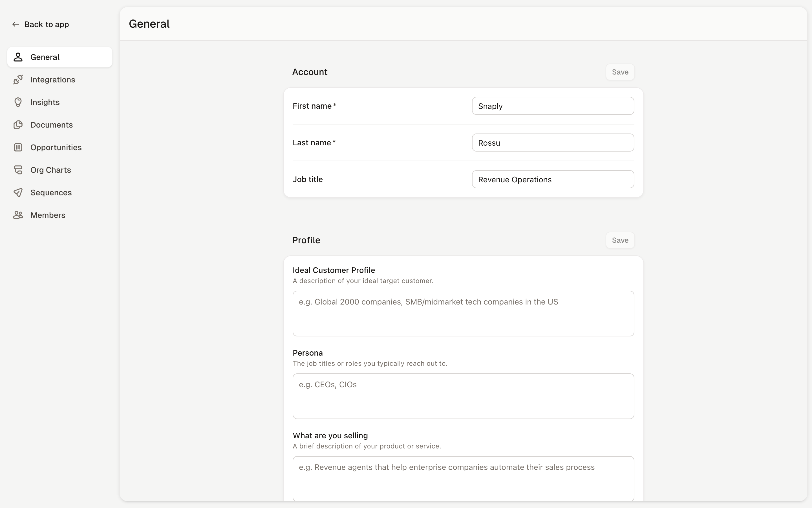Viewport: 812px width, 508px height.
Task: Click 'The job titles or roles' helper text
Action: click(370, 364)
